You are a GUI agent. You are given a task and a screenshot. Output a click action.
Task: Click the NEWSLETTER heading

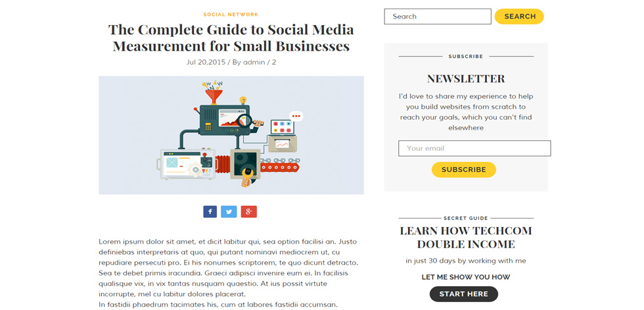466,78
